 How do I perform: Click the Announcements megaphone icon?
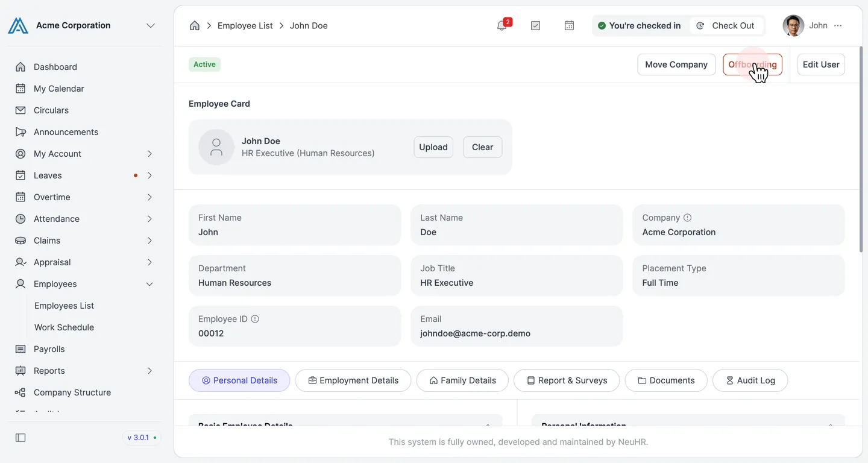point(20,132)
